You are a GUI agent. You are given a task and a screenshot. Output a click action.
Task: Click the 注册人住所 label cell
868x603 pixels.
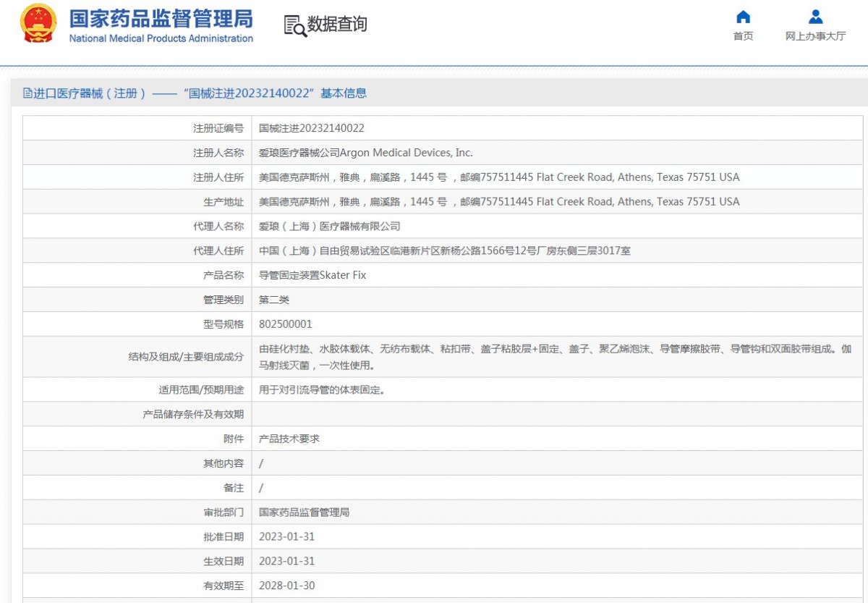137,177
